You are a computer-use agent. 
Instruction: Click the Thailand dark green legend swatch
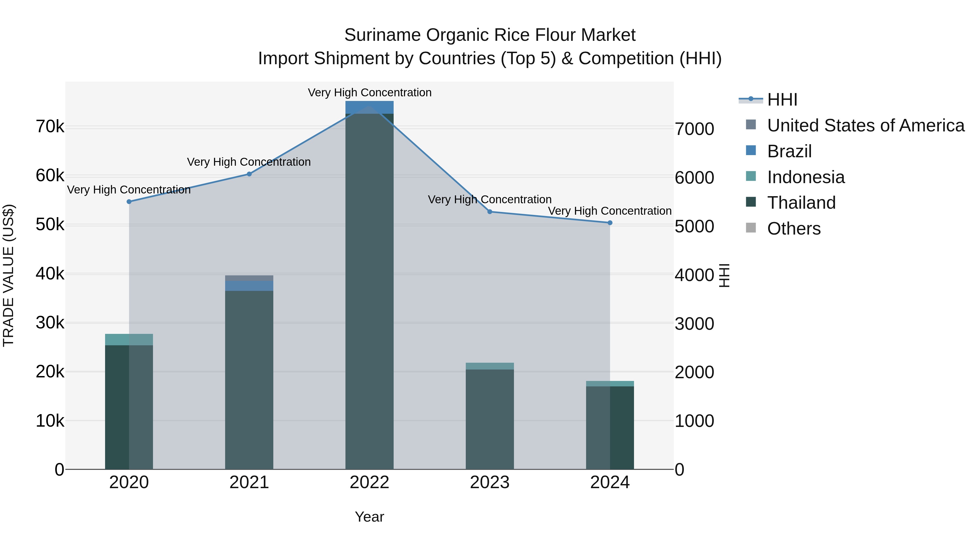pos(751,202)
